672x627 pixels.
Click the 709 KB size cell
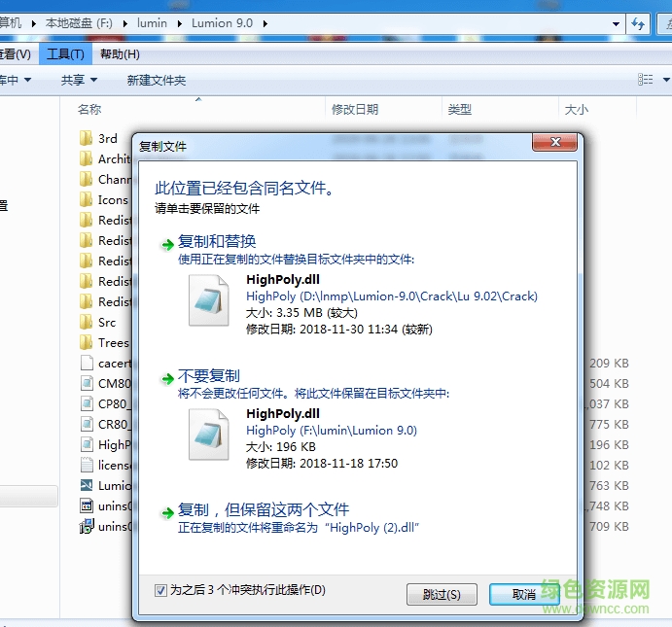pyautogui.click(x=609, y=526)
